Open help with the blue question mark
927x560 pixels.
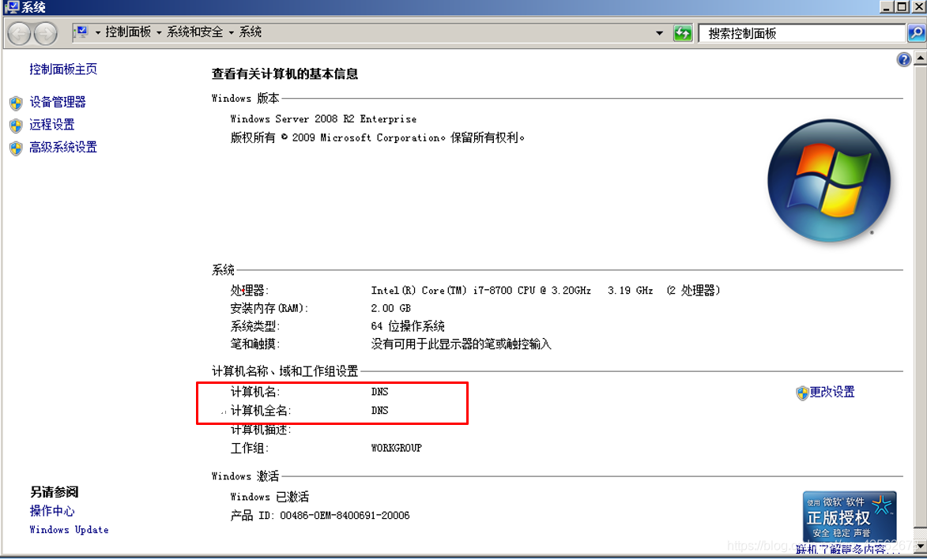point(903,59)
